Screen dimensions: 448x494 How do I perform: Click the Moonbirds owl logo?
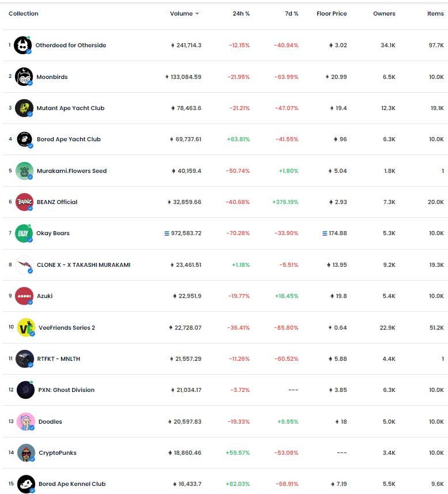click(24, 77)
